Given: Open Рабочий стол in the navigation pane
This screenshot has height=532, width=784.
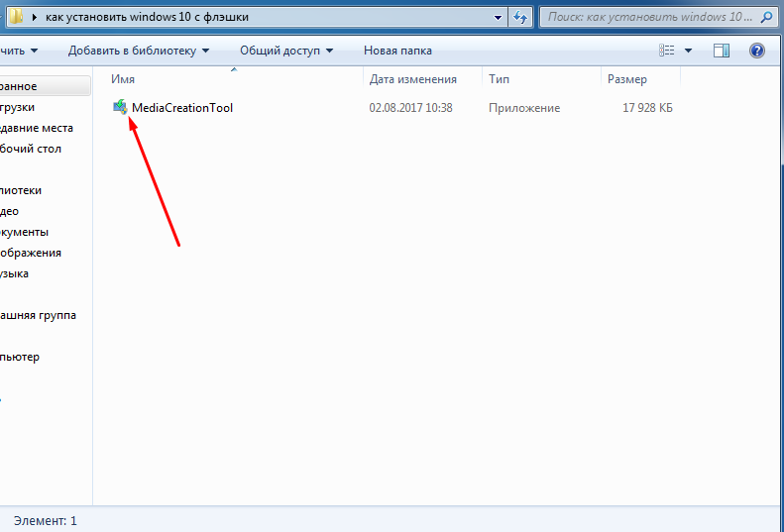Looking at the screenshot, I should 31,149.
